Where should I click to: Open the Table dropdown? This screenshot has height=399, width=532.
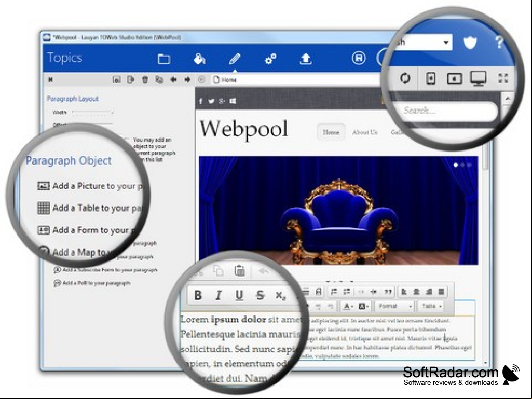point(432,306)
